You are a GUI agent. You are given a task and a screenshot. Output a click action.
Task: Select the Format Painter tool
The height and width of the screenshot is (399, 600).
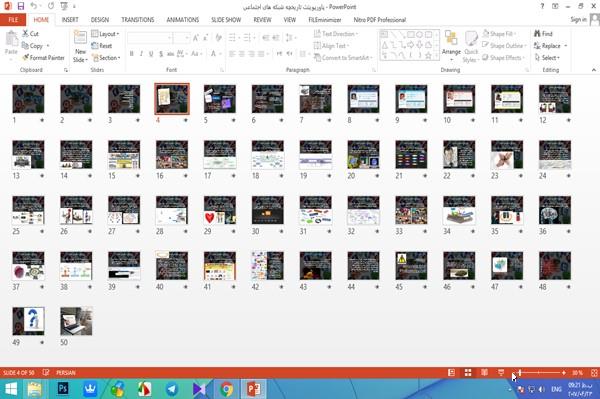(43, 58)
